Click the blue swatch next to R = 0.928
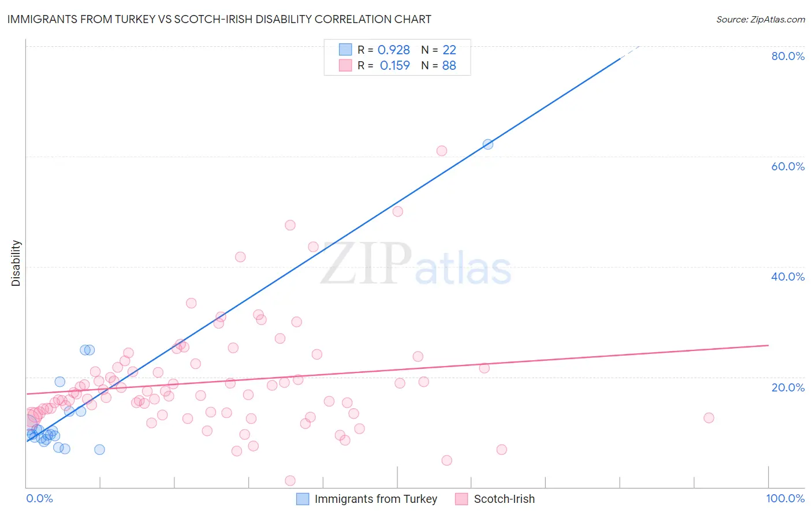The width and height of the screenshot is (812, 515). tap(345, 50)
